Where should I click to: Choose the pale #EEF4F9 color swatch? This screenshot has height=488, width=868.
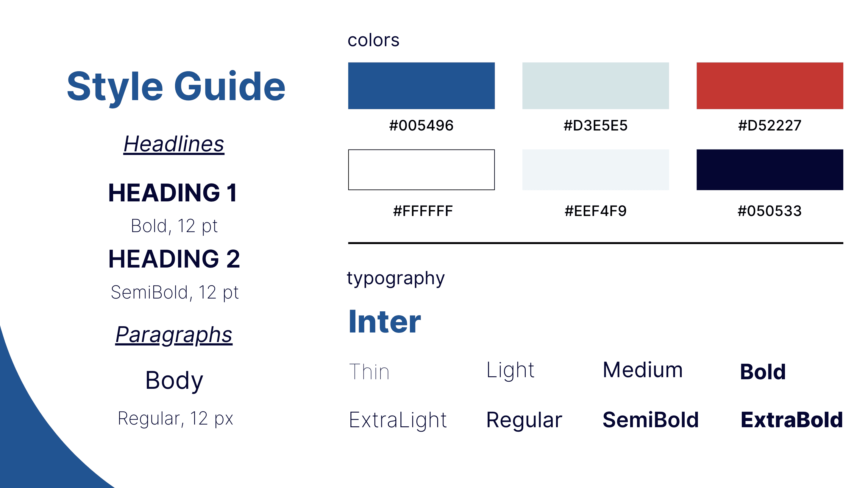tap(595, 170)
